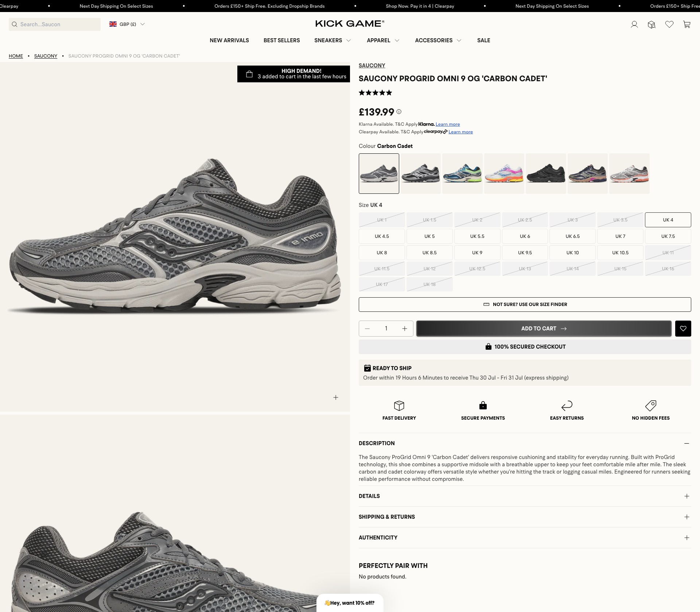The height and width of the screenshot is (612, 700).
Task: Select size UK 8
Action: [x=382, y=252]
